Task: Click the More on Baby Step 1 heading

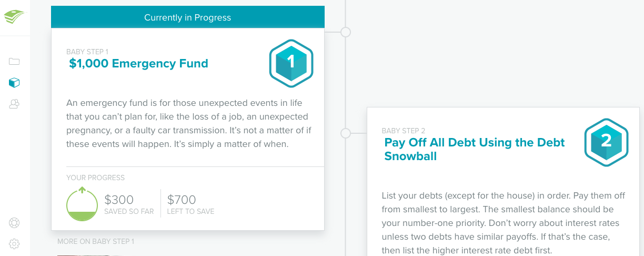Action: click(x=96, y=242)
